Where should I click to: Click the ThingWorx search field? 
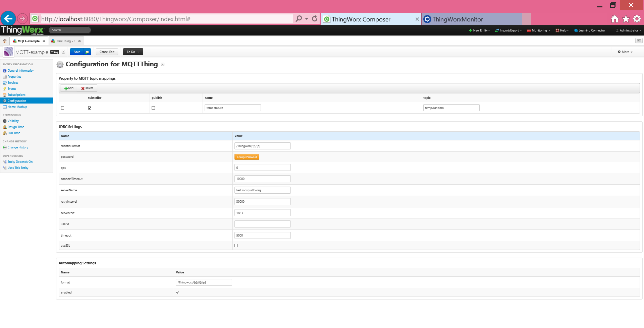70,30
